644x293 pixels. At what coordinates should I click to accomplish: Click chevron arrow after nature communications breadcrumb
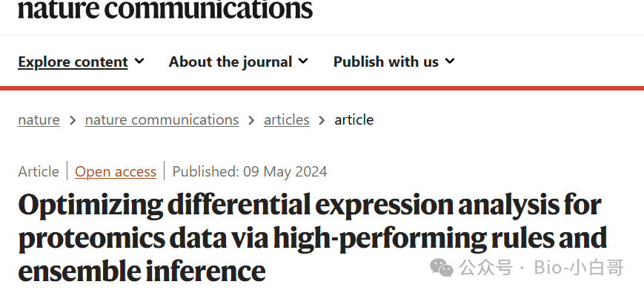point(251,120)
